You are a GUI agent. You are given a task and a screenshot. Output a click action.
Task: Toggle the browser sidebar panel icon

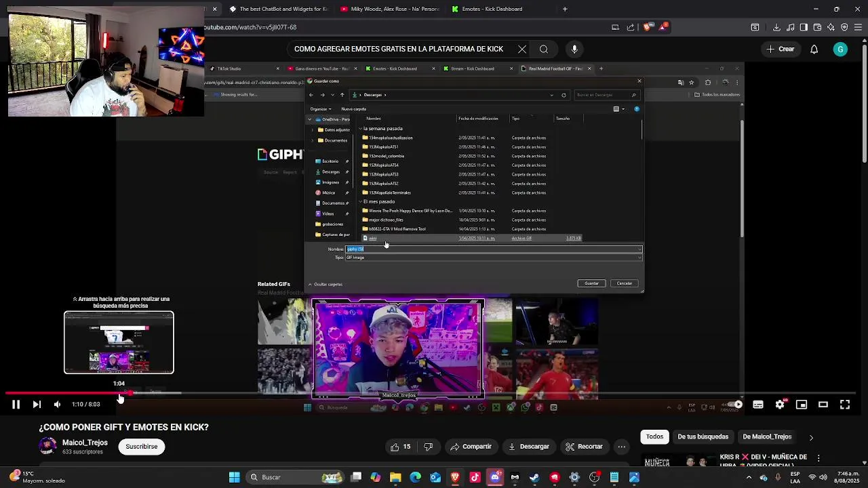click(804, 27)
